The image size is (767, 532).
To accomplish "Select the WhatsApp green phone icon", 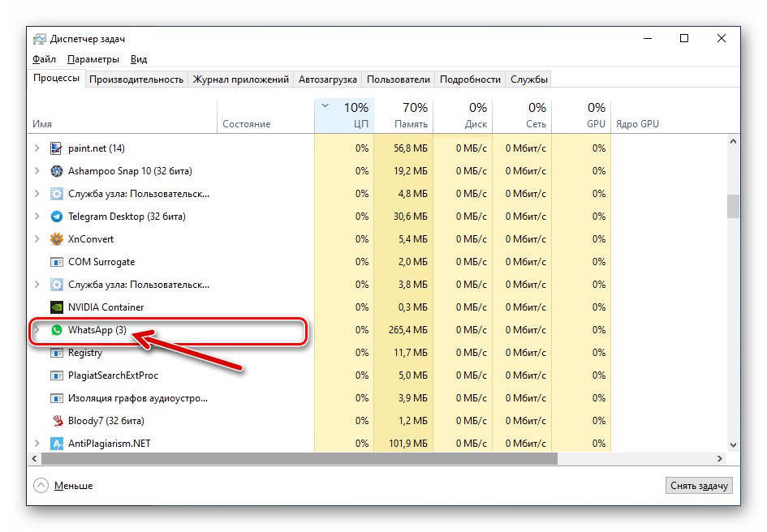I will (55, 330).
